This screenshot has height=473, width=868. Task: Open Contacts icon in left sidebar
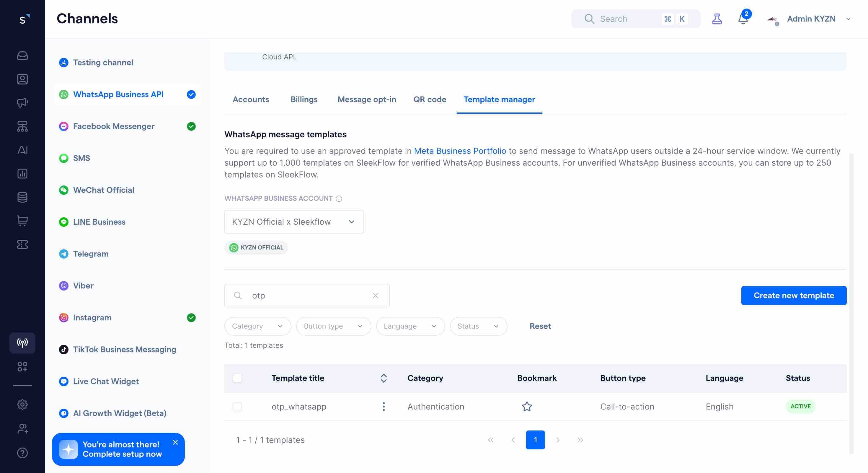click(22, 79)
